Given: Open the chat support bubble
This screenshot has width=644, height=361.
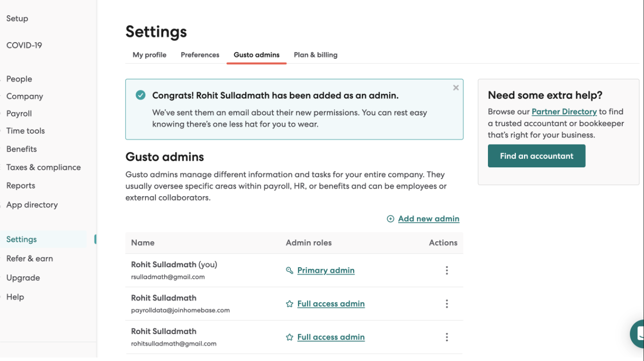Looking at the screenshot, I should coord(637,334).
